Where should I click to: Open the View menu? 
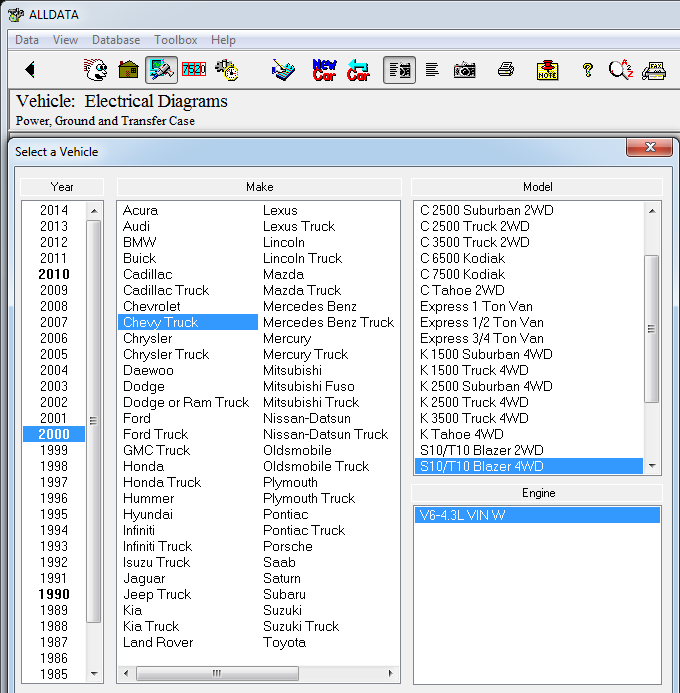pos(65,40)
